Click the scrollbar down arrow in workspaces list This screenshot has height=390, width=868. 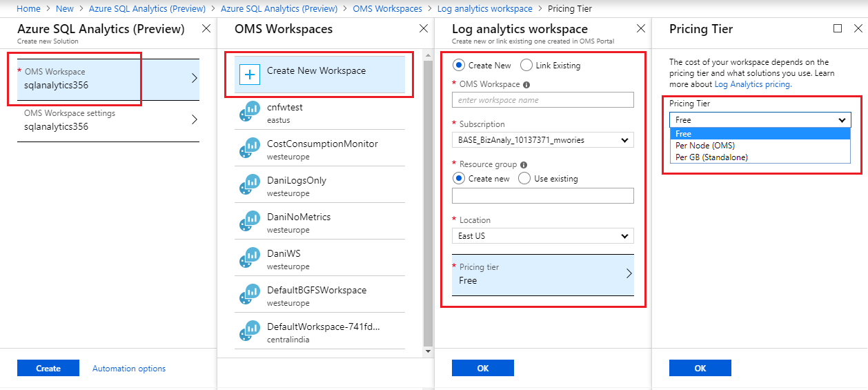click(428, 351)
